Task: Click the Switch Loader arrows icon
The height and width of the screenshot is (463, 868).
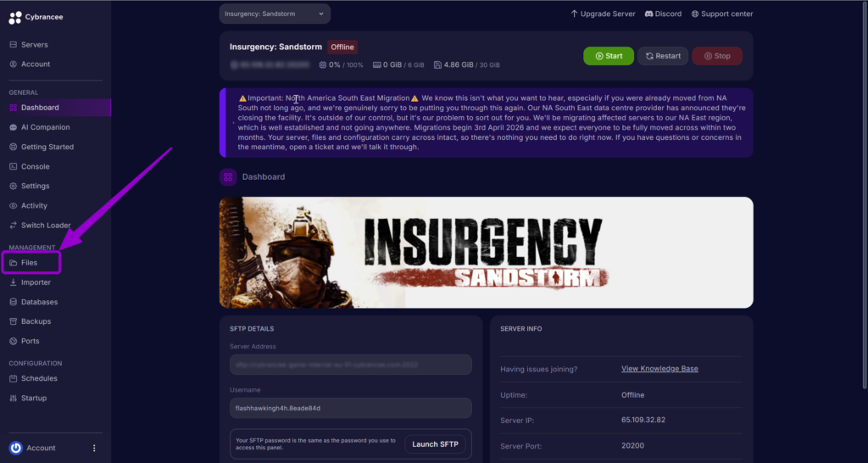Action: click(x=14, y=226)
